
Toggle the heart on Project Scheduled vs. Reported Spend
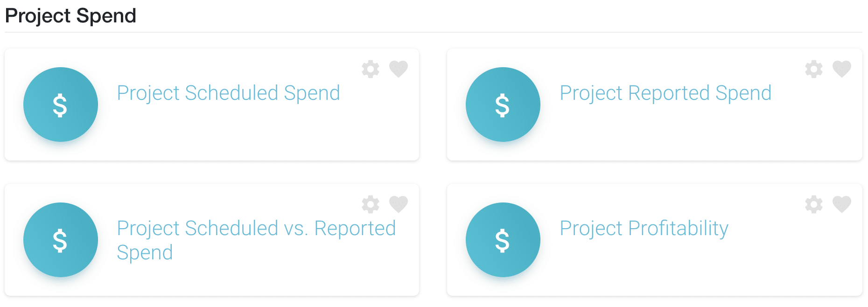click(398, 204)
